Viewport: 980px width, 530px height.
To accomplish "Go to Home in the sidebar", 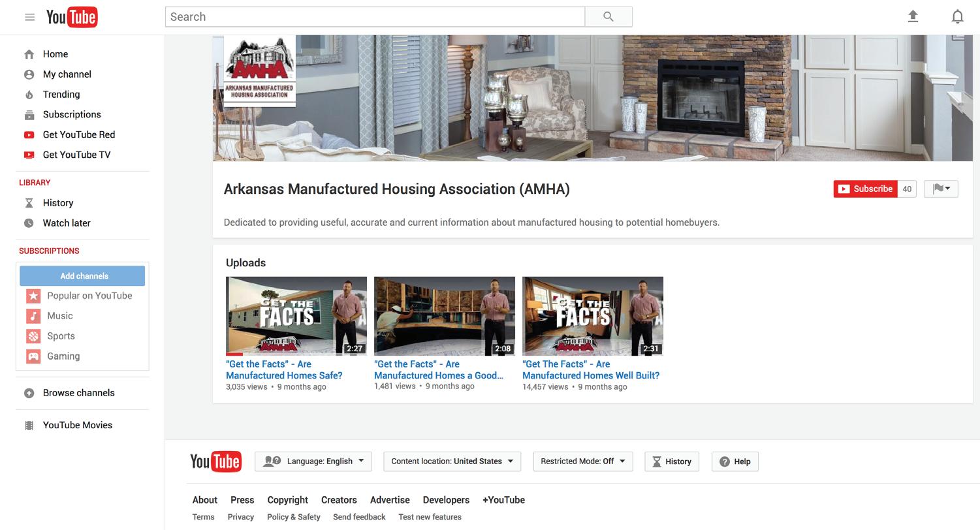I will point(55,54).
